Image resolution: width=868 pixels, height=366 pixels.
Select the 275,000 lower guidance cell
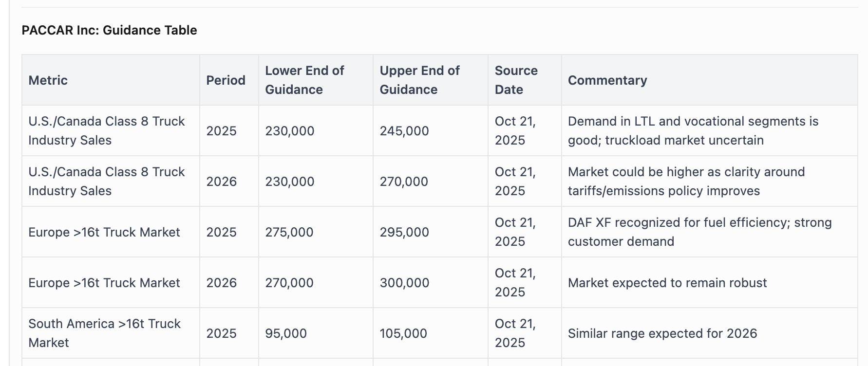coord(289,232)
